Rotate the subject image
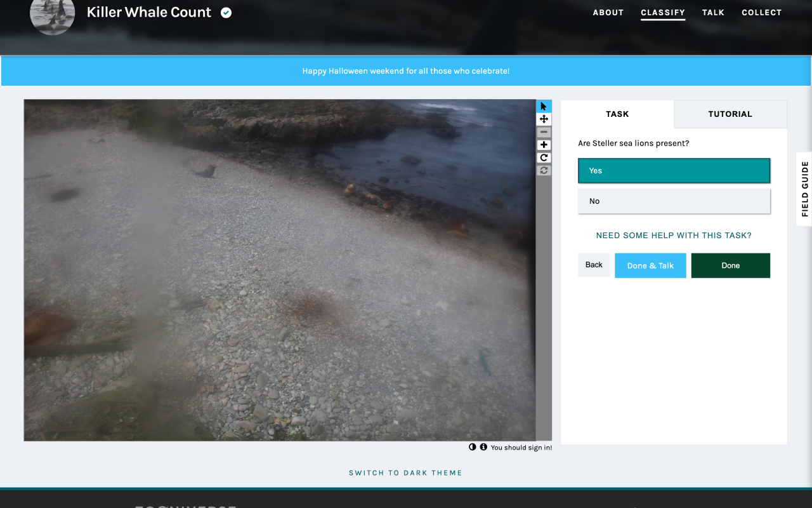 544,157
